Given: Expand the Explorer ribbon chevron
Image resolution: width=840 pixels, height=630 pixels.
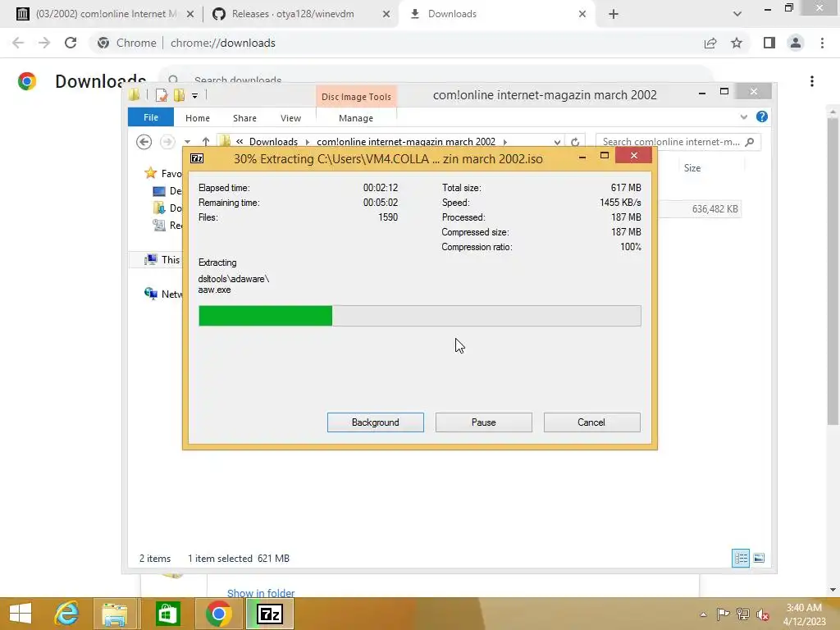Looking at the screenshot, I should pos(743,116).
